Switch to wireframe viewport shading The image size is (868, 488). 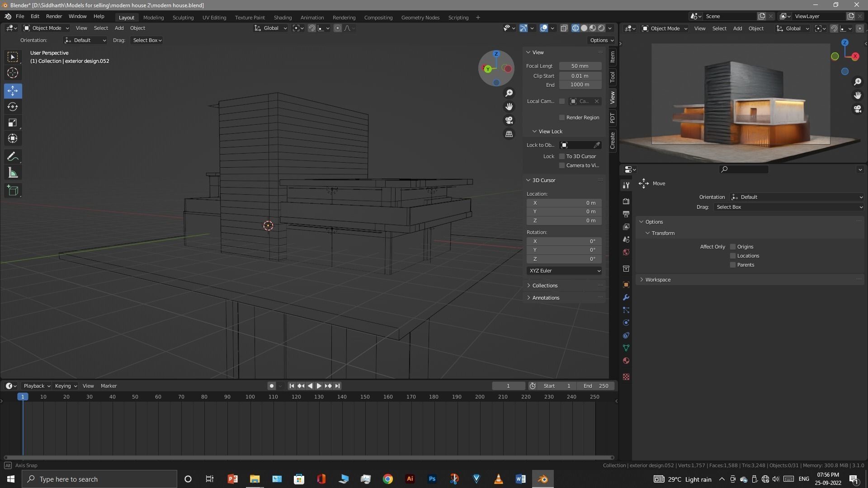click(576, 28)
